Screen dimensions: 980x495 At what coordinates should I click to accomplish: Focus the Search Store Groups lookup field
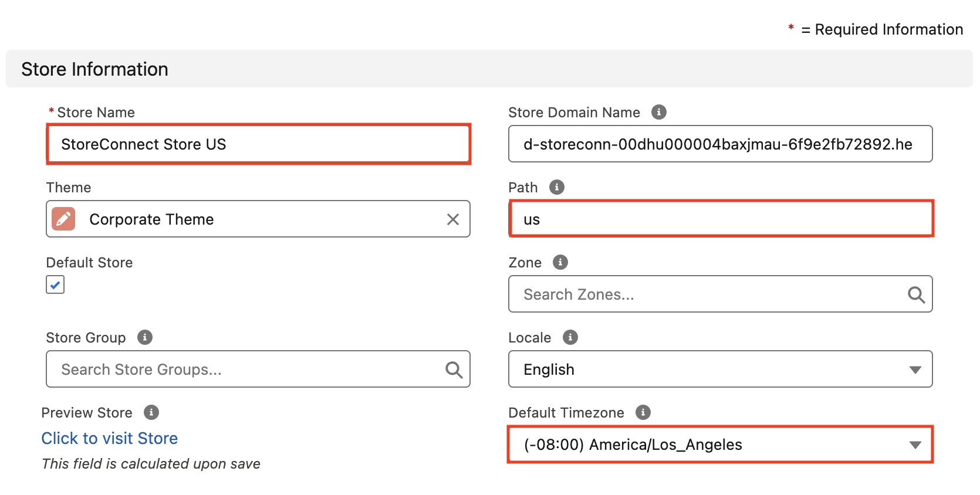click(258, 369)
